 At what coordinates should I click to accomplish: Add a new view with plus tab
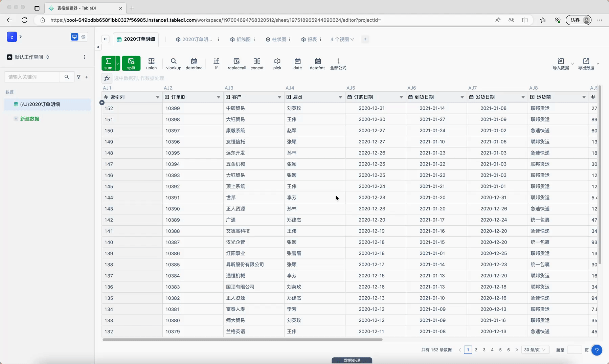[x=365, y=39]
